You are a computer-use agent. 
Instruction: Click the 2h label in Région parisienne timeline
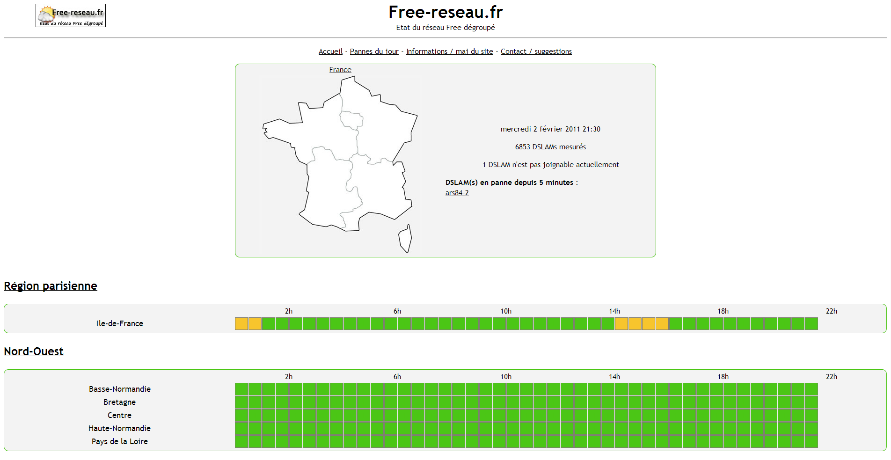coord(289,311)
